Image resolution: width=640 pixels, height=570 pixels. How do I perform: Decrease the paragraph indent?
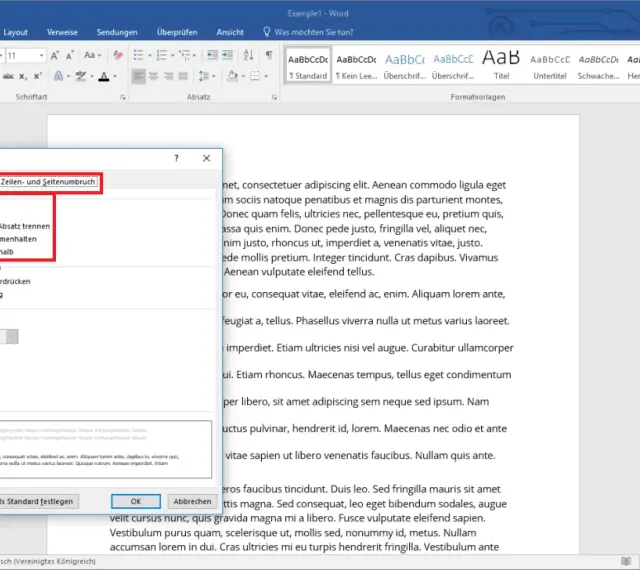[x=212, y=55]
